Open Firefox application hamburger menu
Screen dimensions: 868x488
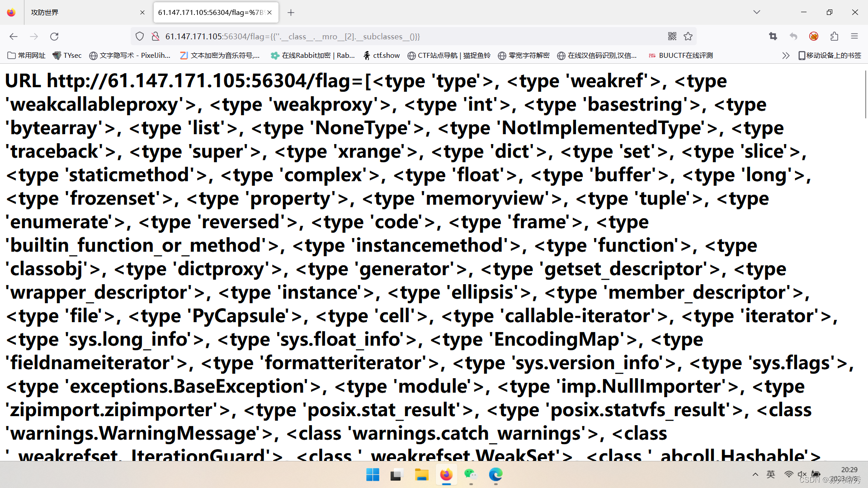point(854,37)
